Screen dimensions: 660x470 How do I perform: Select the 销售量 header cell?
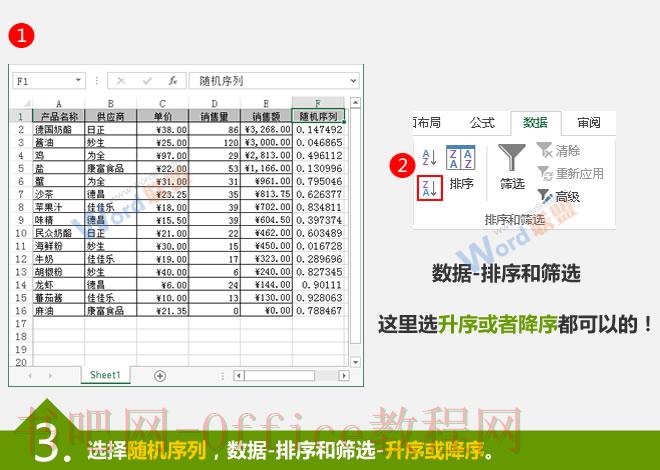[x=214, y=117]
